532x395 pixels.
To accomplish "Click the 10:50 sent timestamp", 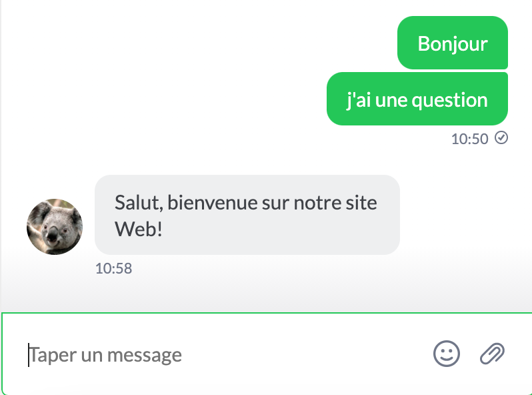I will 469,139.
